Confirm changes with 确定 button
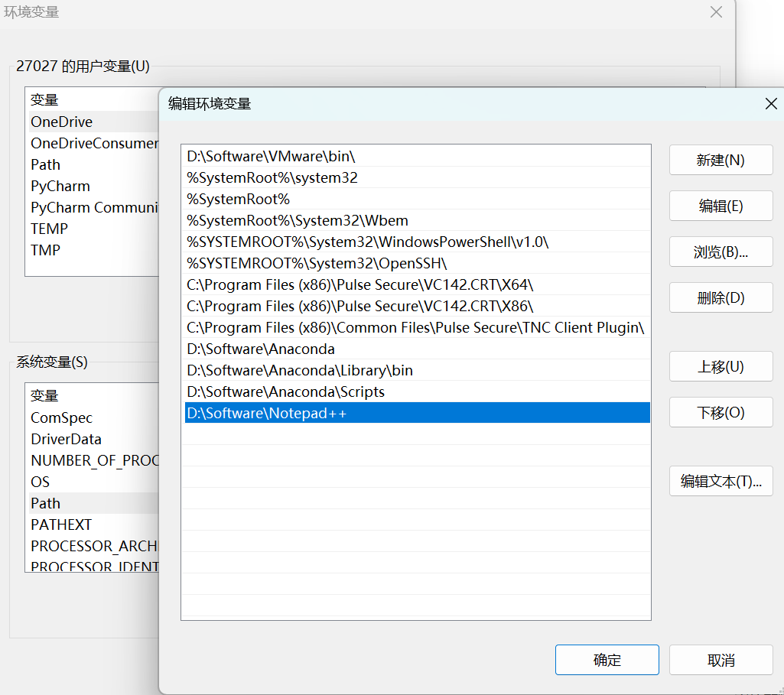Image resolution: width=784 pixels, height=695 pixels. (x=607, y=661)
